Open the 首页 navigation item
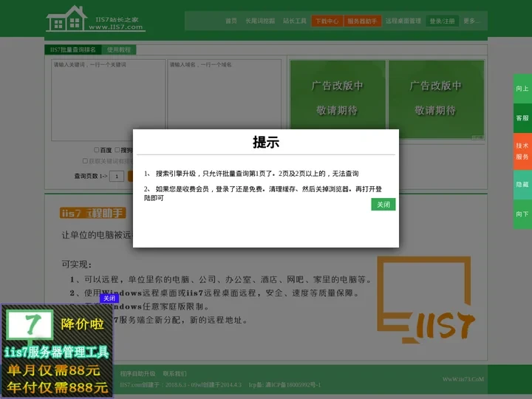 pos(231,21)
